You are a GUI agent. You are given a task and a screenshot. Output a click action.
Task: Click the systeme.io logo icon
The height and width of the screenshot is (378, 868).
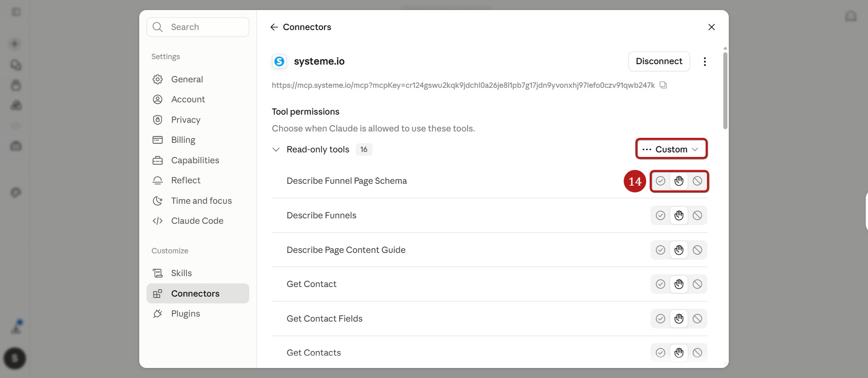pos(279,61)
